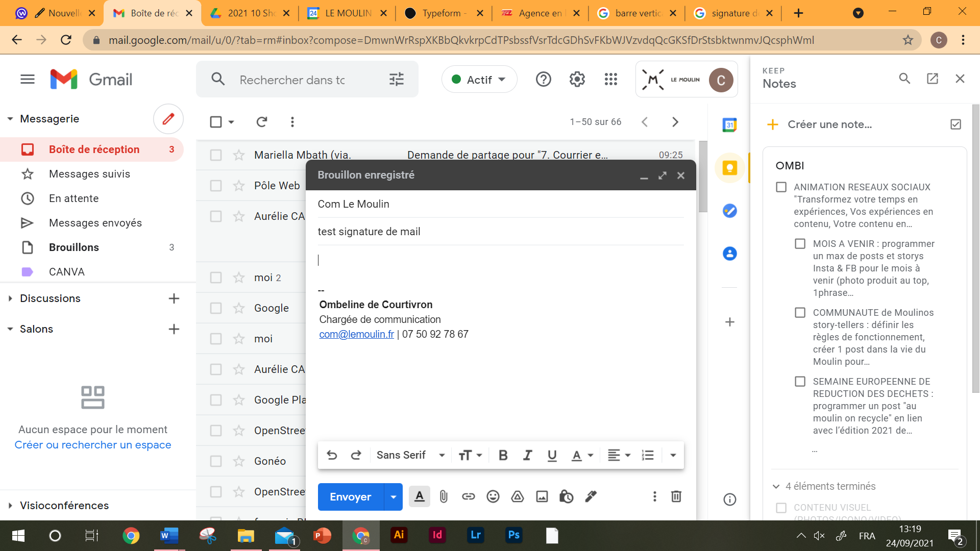Switch to the Typeform browser tab

coord(441,13)
